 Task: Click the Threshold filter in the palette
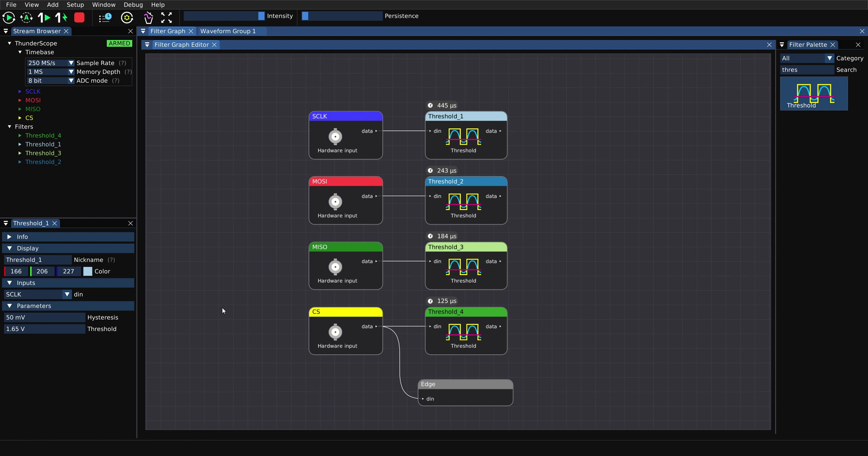click(814, 94)
